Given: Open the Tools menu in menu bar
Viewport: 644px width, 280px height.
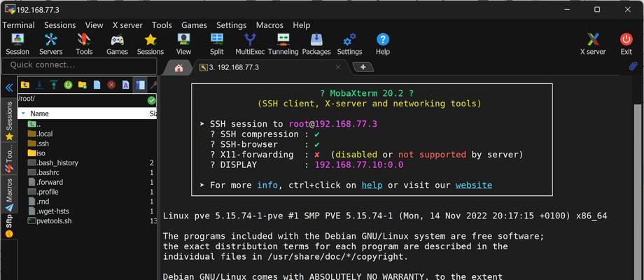Looking at the screenshot, I should point(162,25).
